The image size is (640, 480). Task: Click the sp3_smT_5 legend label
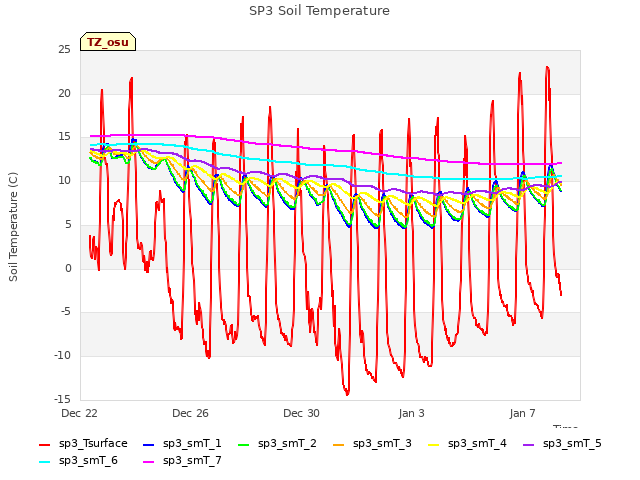[572, 444]
